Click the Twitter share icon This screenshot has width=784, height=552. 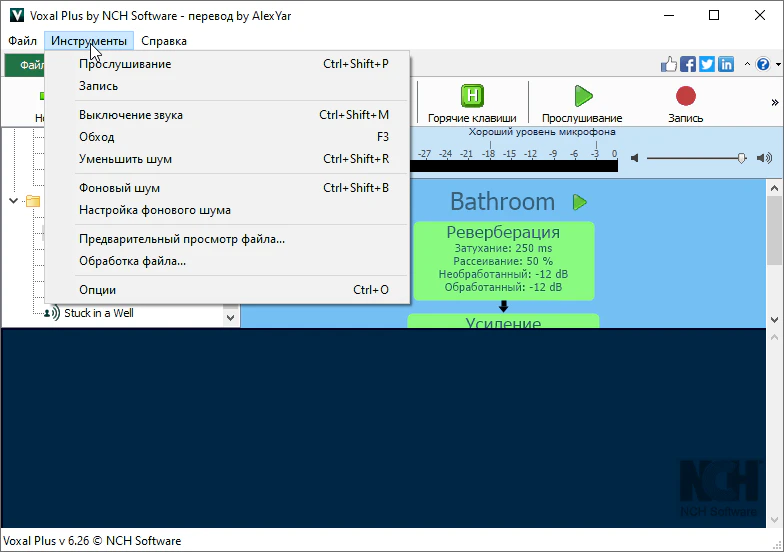point(707,64)
